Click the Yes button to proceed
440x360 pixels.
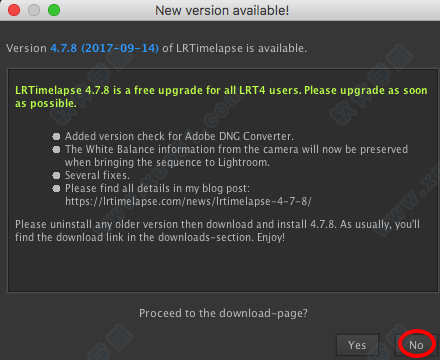[357, 345]
